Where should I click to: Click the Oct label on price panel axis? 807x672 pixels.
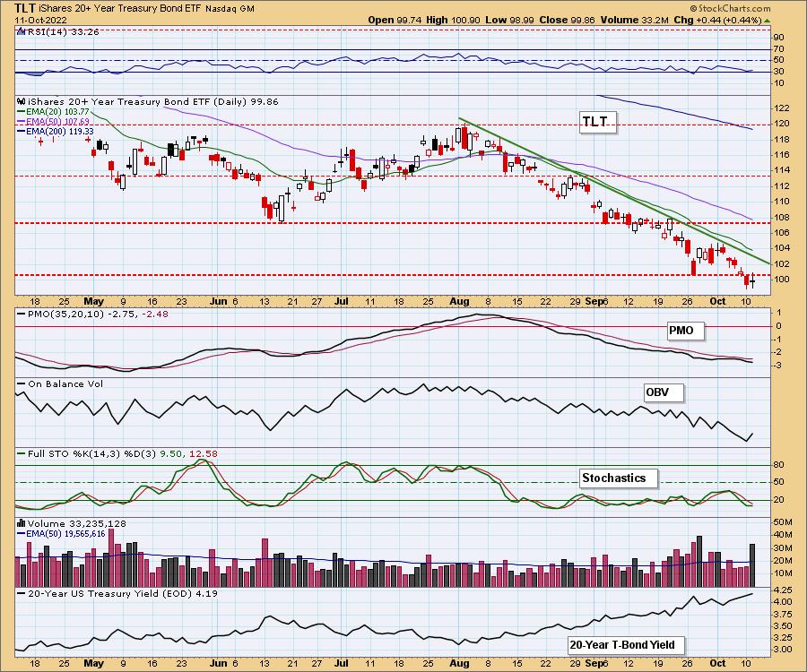(717, 301)
